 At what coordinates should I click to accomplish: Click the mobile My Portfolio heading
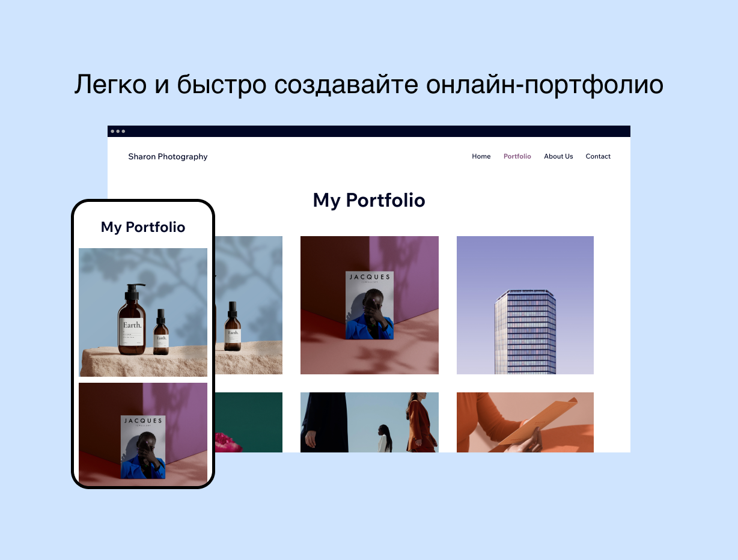click(x=143, y=227)
